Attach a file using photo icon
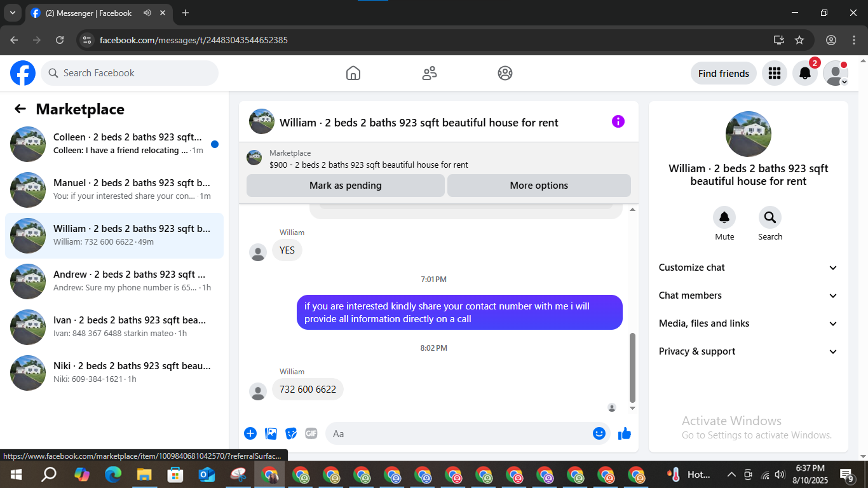This screenshot has height=488, width=868. [271, 433]
